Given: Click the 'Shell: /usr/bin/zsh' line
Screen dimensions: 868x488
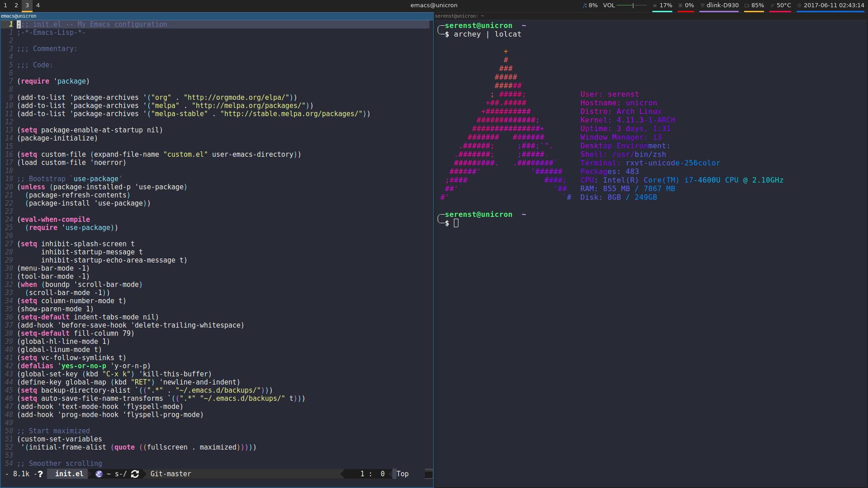Looking at the screenshot, I should [x=623, y=155].
